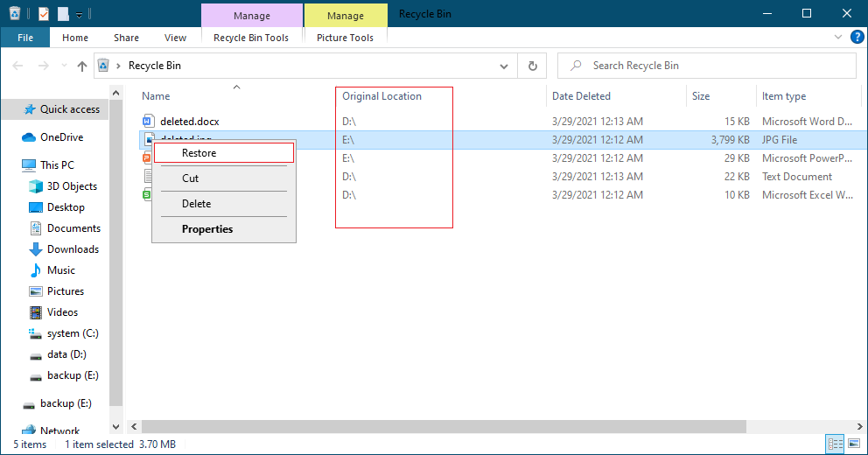Open Customize Quick Access Toolbar dropdown

point(80,15)
